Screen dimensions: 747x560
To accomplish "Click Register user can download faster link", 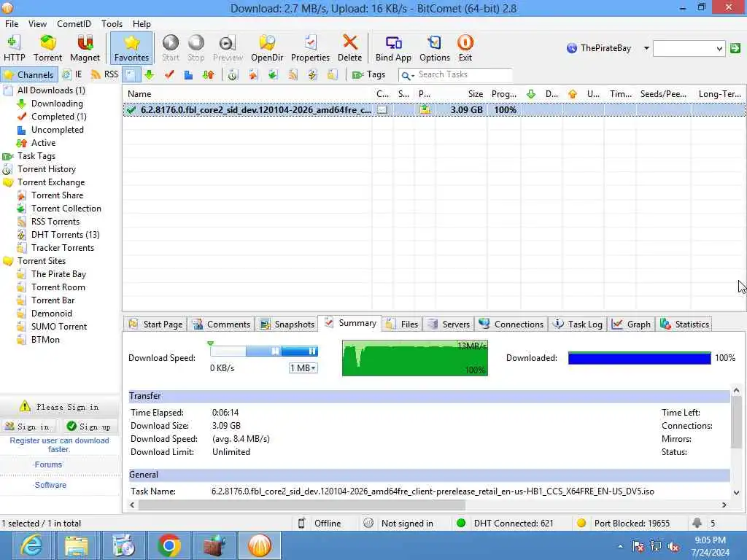I will pos(59,446).
